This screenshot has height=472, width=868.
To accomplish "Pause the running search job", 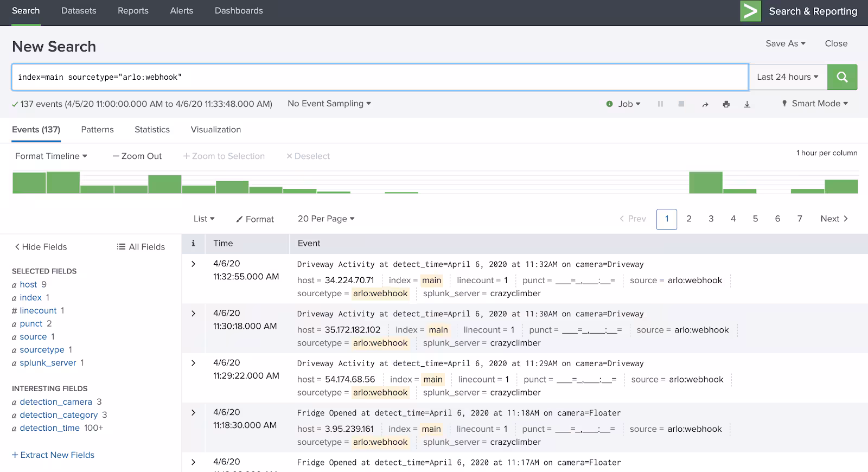I will (x=660, y=104).
